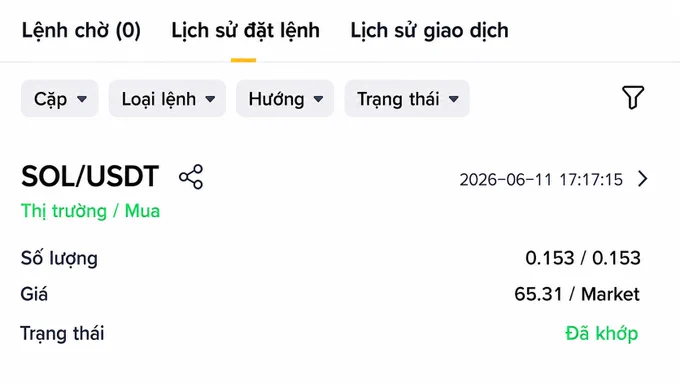This screenshot has width=680, height=383.
Task: Click the Cặp dropdown arrow
Action: 82,99
